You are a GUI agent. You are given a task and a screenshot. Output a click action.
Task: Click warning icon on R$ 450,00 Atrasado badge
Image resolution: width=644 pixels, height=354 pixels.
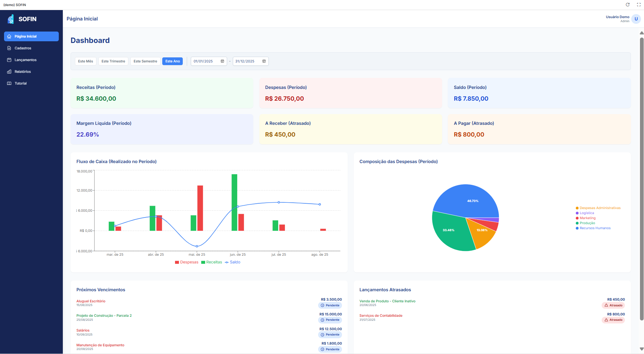(606, 305)
